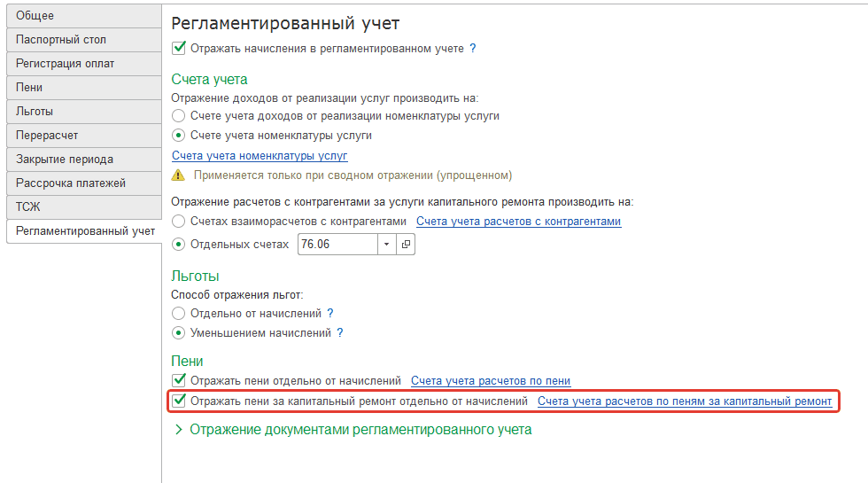Switch to Паспортный стол tab
This screenshot has width=868, height=483.
click(x=84, y=40)
